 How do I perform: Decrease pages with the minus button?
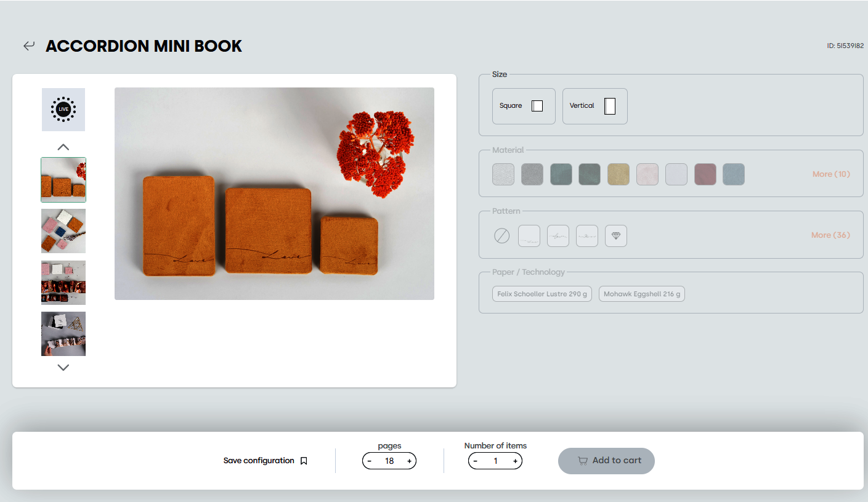point(370,461)
